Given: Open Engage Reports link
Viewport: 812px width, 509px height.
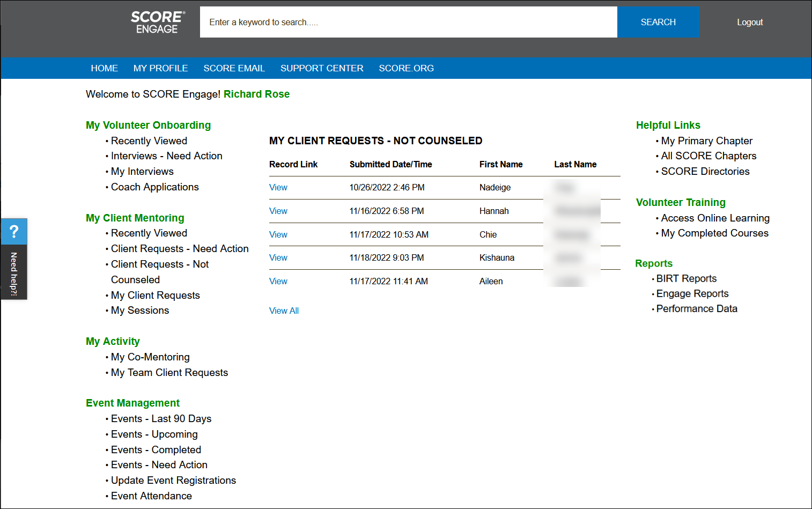Looking at the screenshot, I should point(692,293).
